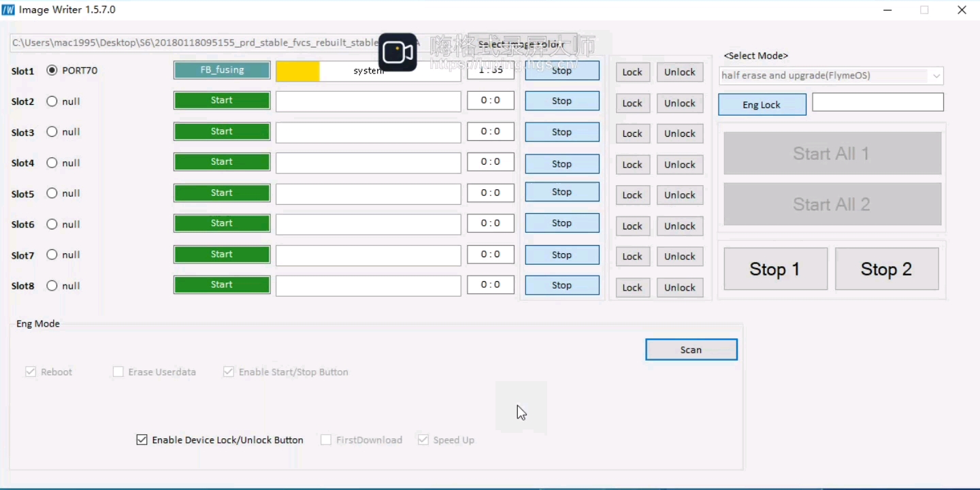Screen dimensions: 980x490
Task: Select the Slot1 PORT70 radio button
Action: [52, 70]
